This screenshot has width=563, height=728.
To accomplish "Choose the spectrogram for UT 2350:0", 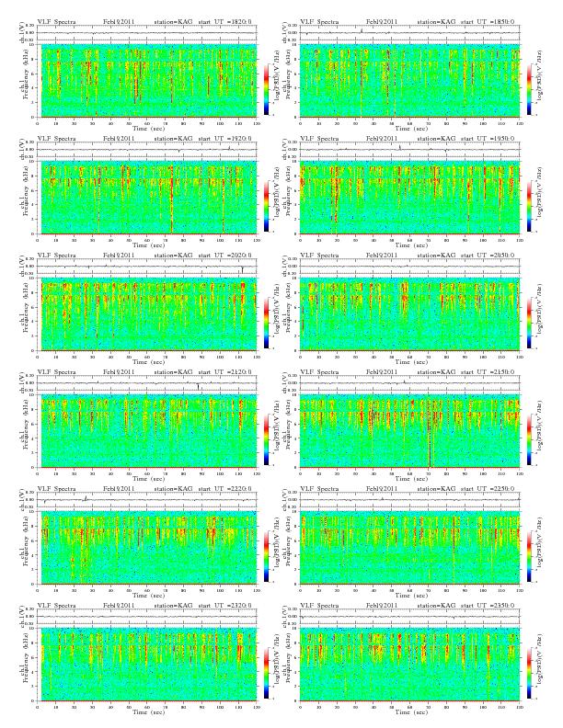I will (409, 665).
